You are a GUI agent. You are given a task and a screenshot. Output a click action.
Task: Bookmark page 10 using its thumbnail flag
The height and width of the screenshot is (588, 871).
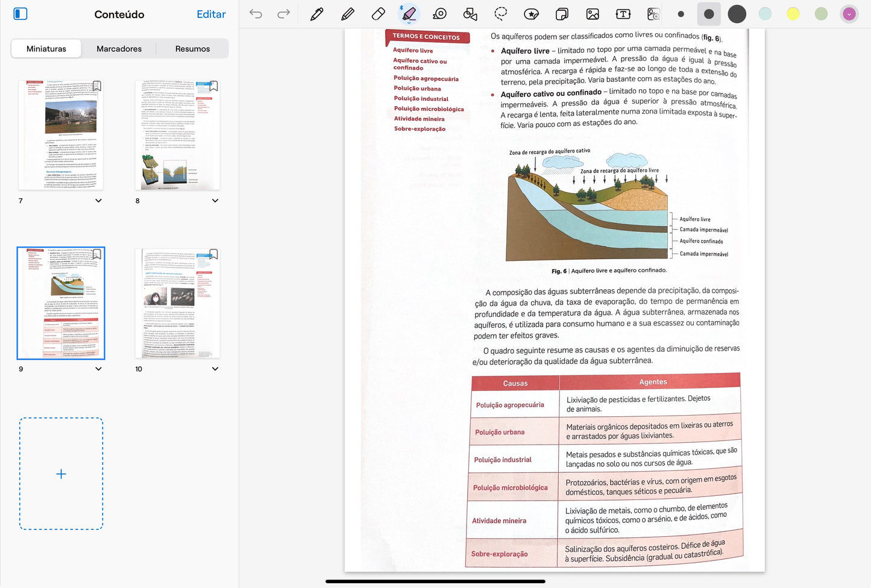point(213,254)
